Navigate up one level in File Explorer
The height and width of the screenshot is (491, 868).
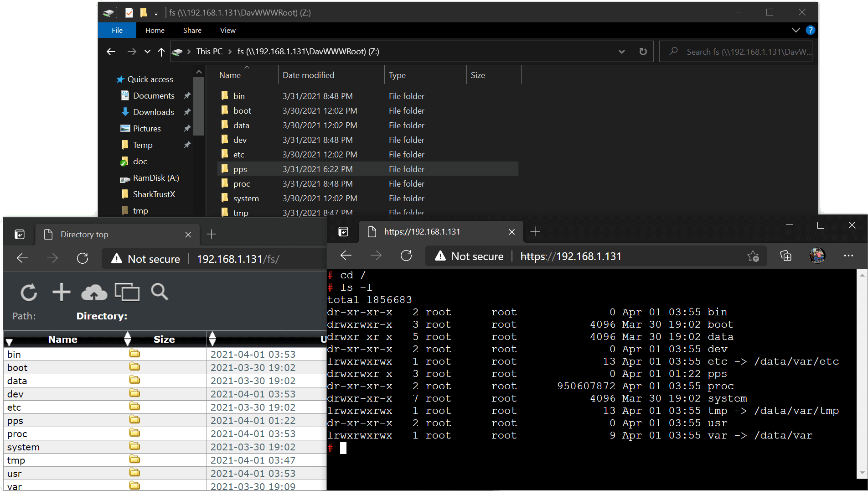(x=161, y=52)
